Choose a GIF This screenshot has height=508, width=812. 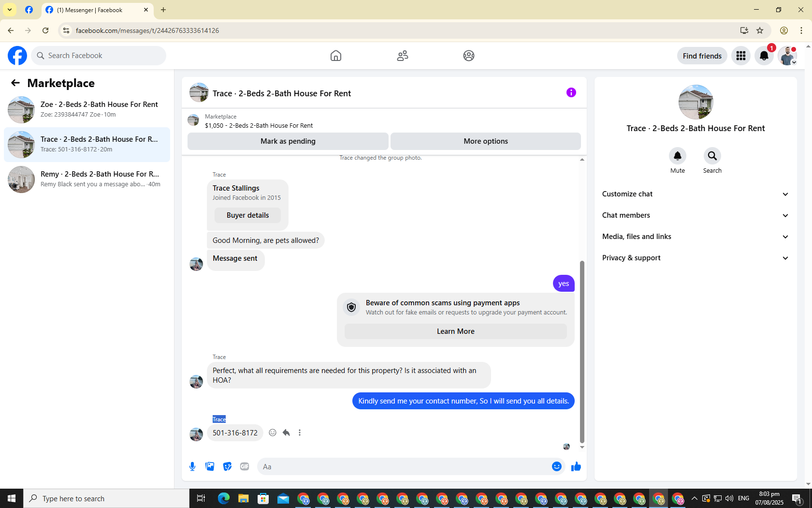(245, 466)
